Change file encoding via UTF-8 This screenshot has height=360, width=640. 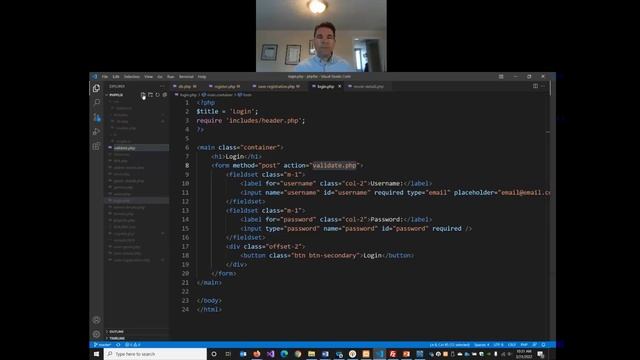point(499,345)
